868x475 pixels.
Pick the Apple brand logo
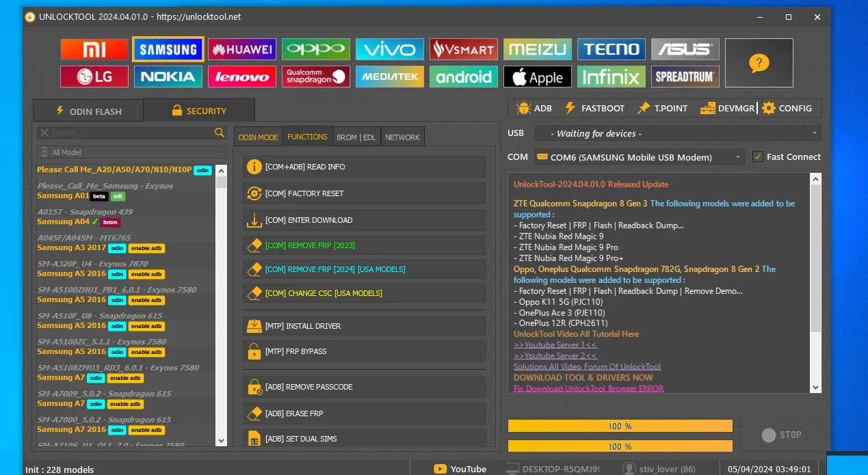pos(538,77)
